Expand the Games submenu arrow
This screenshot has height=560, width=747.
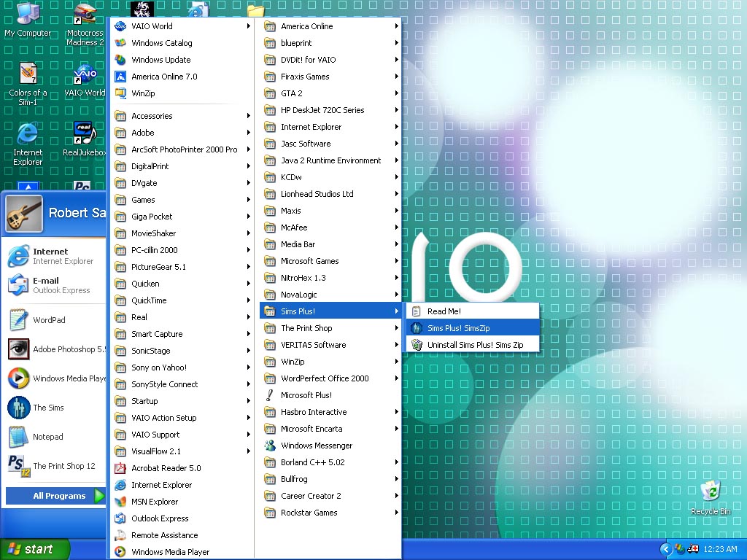[x=248, y=200]
